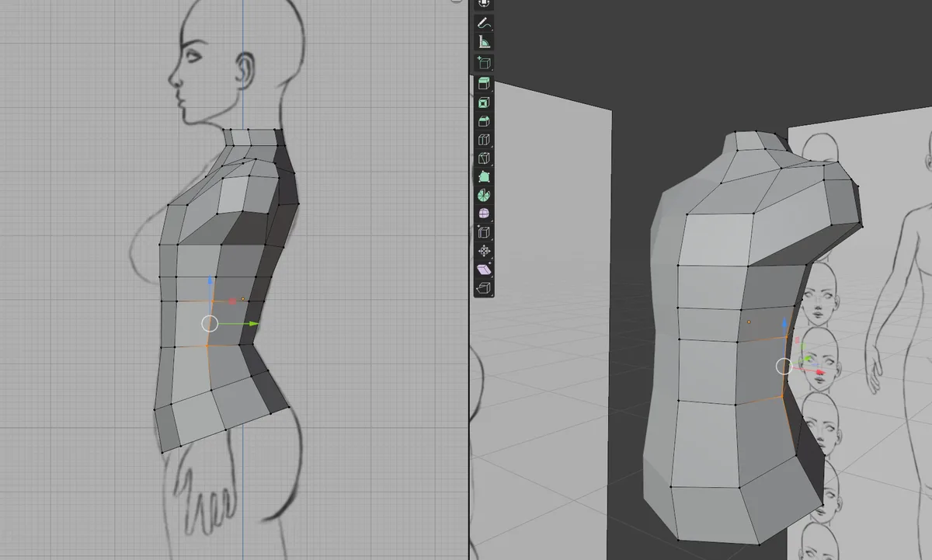This screenshot has width=932, height=560.
Task: Choose the Rip Region tool
Action: coord(484,288)
